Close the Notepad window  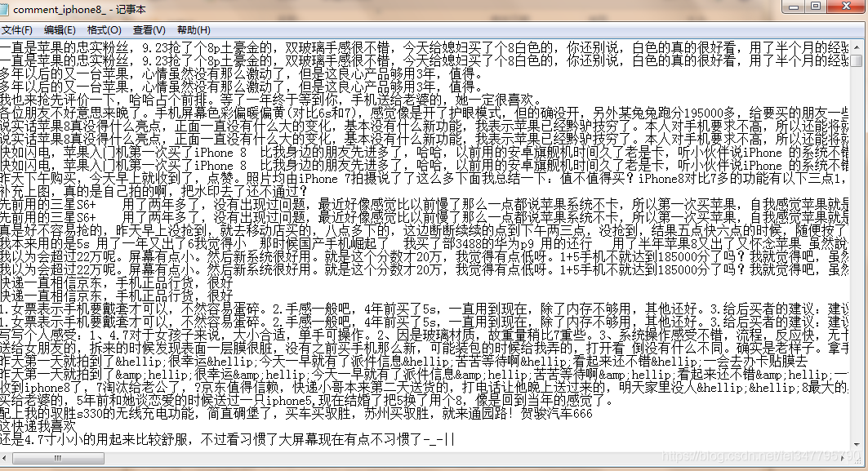pyautogui.click(x=847, y=7)
